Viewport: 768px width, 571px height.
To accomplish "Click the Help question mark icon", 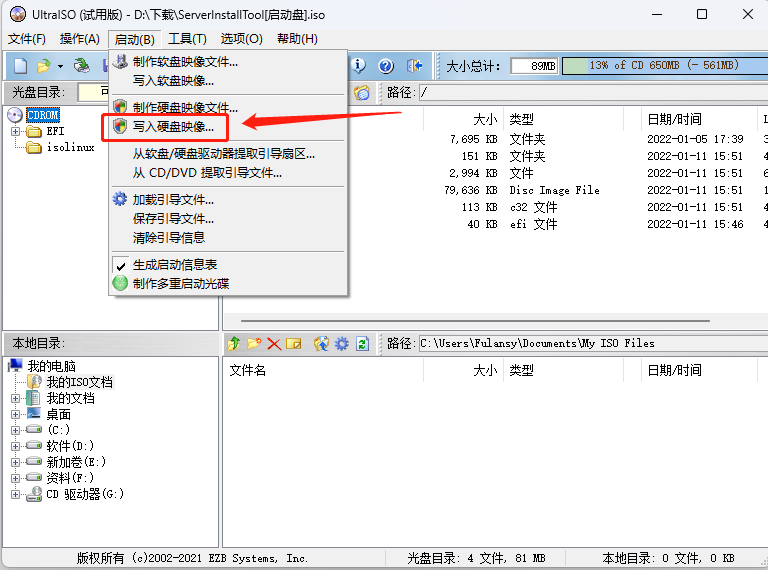I will [x=386, y=66].
